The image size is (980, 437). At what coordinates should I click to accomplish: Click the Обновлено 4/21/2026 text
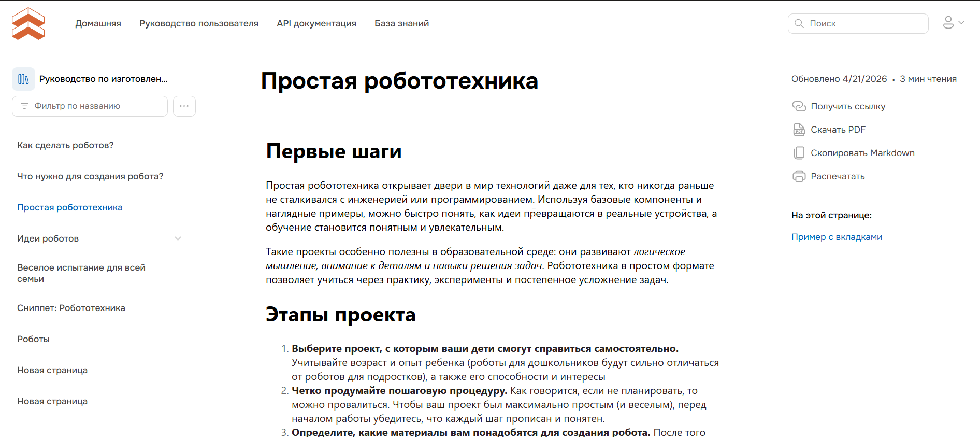point(839,79)
